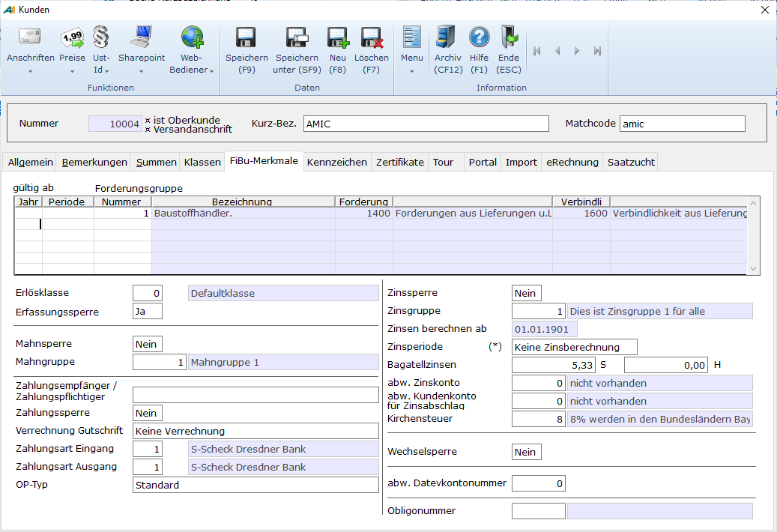Viewport: 777px width, 532px height.
Task: Click Speichern unter (SF9) icon
Action: click(x=297, y=37)
